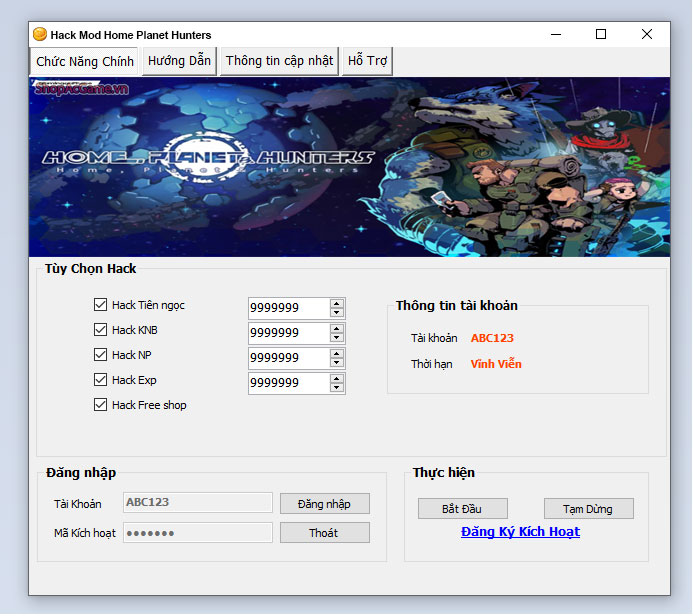The height and width of the screenshot is (616, 693).
Task: Click the app coin icon in title bar
Action: (40, 34)
